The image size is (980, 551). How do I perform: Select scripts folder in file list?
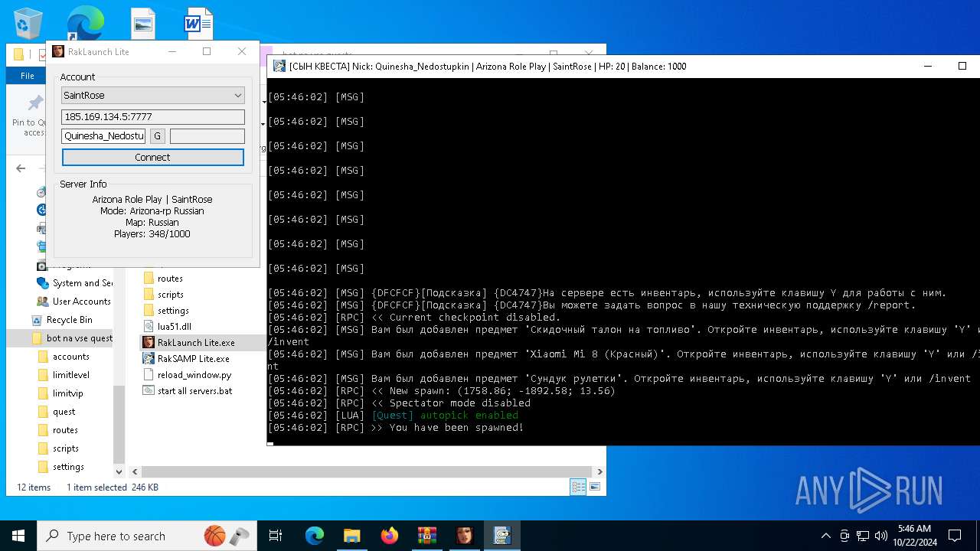(170, 295)
